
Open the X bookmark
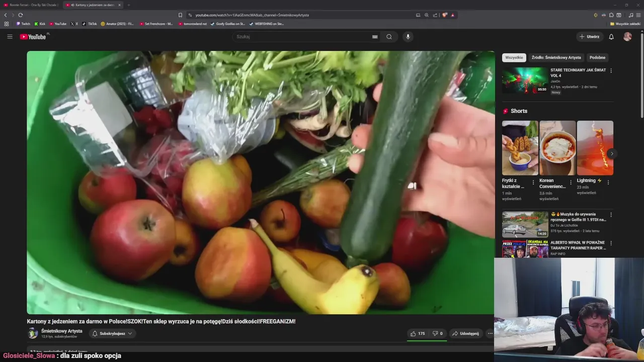pos(74,24)
